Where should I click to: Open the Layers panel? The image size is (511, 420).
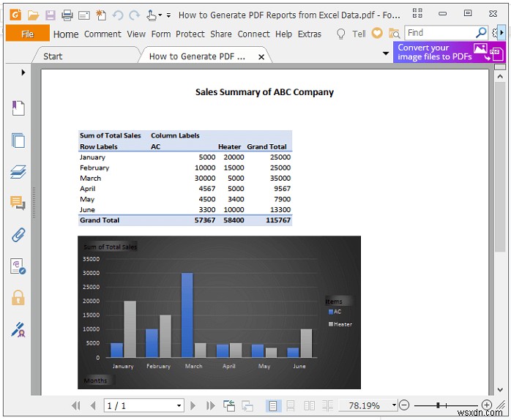(x=18, y=172)
